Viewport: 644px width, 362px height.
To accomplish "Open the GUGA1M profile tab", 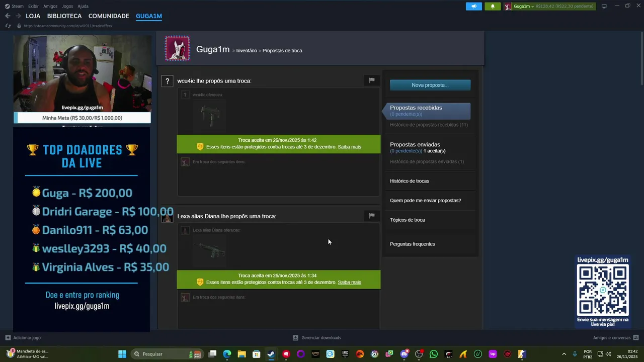I will click(x=149, y=16).
